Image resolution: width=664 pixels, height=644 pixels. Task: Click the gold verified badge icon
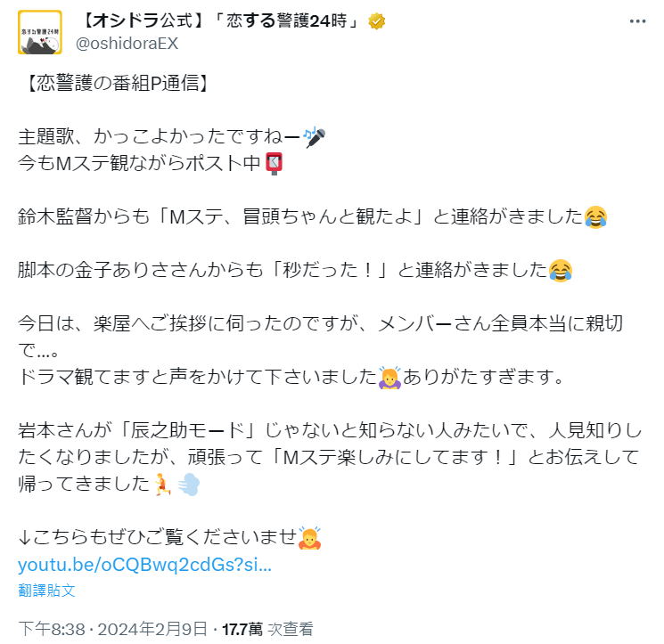(x=376, y=21)
